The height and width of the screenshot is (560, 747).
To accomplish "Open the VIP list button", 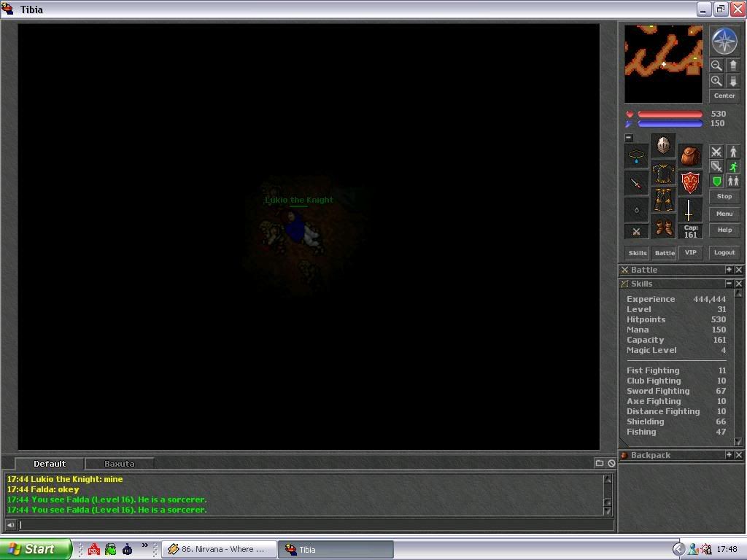I will pos(690,252).
